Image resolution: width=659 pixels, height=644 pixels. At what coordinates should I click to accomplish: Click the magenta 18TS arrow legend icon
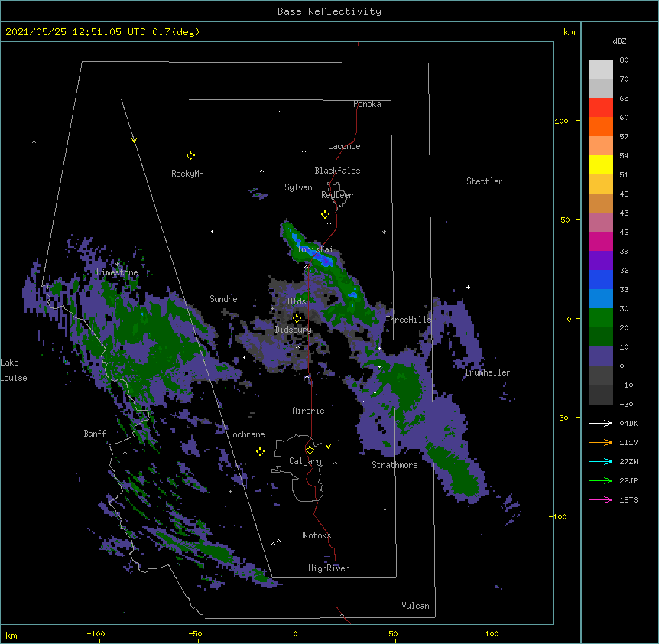pos(601,499)
